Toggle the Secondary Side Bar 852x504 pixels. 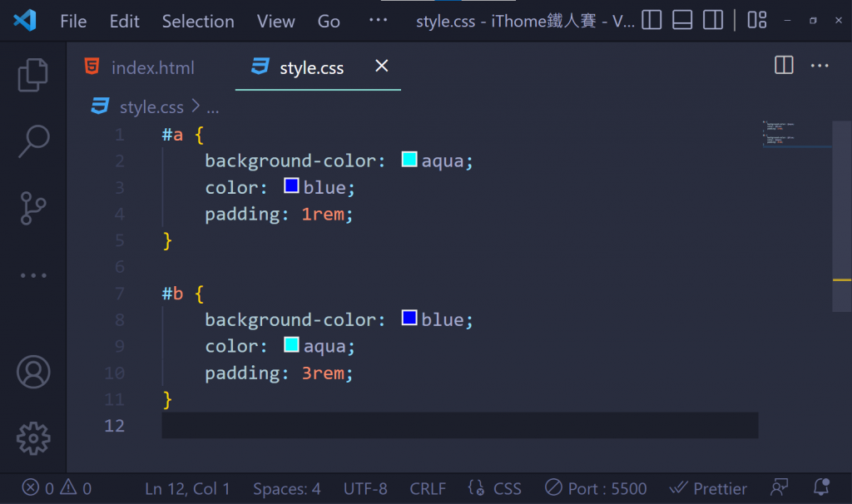(x=712, y=21)
